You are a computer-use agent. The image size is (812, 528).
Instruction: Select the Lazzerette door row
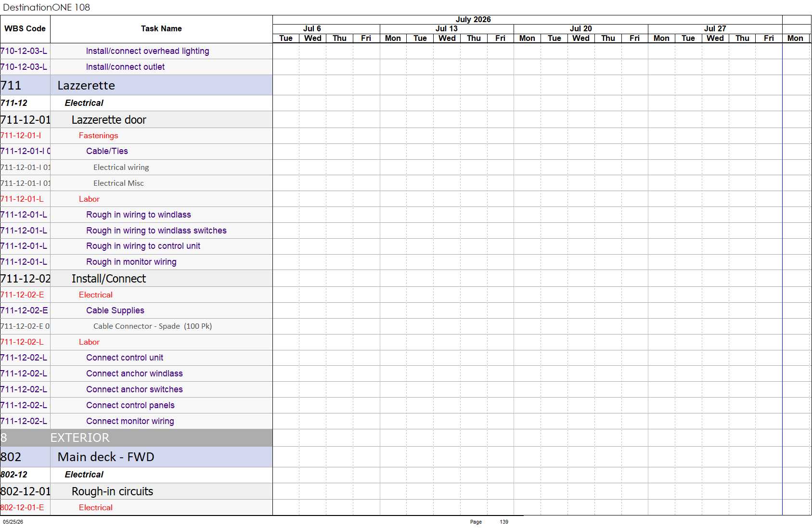coord(136,120)
